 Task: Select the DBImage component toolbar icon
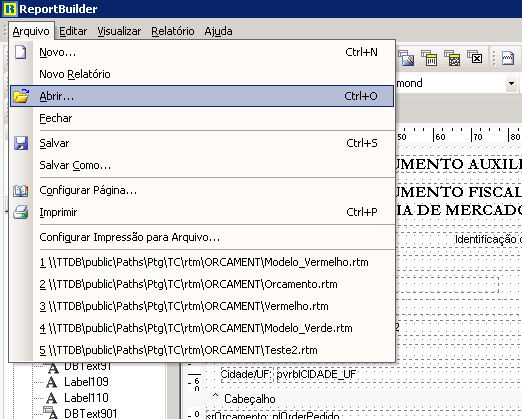[x=406, y=58]
